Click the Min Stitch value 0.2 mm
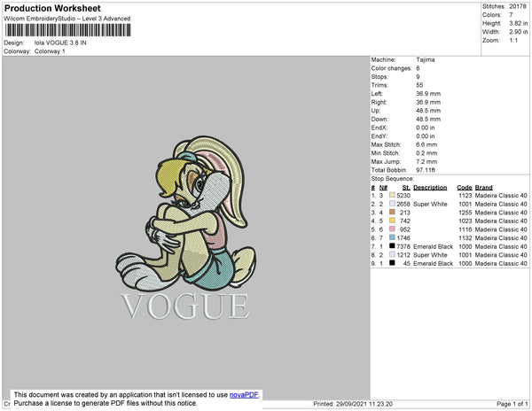The image size is (532, 411). click(x=426, y=153)
